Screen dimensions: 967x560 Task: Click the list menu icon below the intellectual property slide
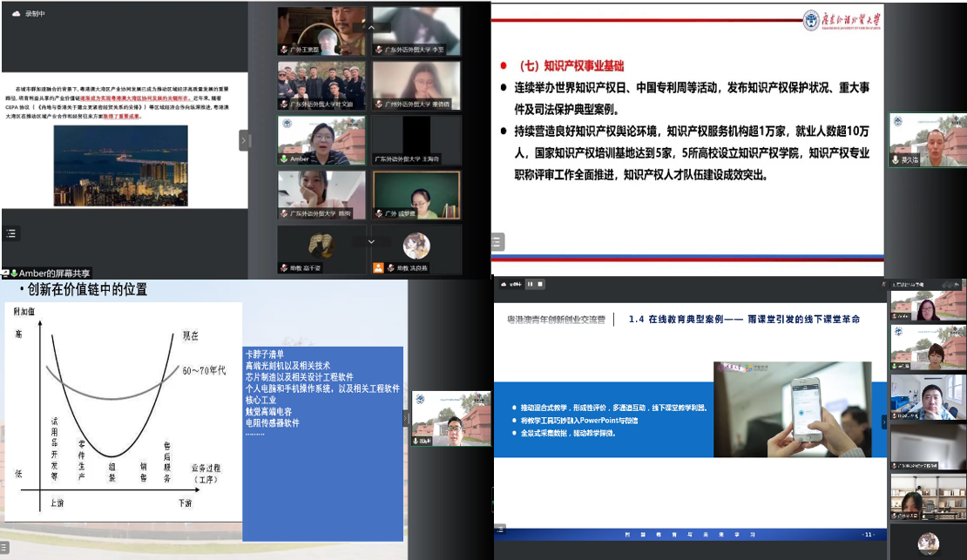click(x=497, y=241)
